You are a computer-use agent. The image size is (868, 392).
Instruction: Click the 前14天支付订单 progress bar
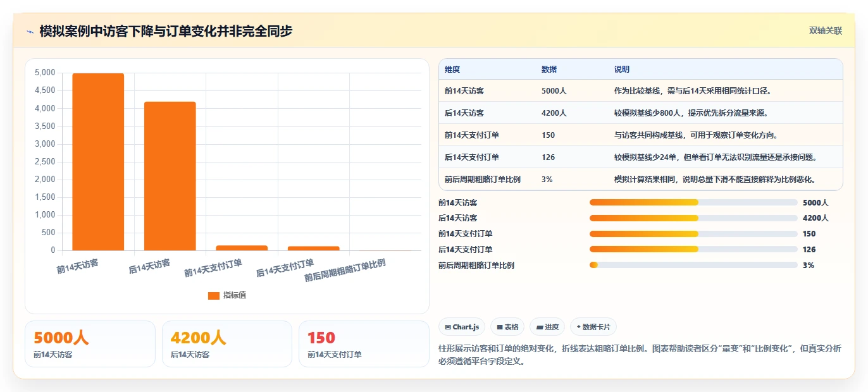(x=693, y=234)
